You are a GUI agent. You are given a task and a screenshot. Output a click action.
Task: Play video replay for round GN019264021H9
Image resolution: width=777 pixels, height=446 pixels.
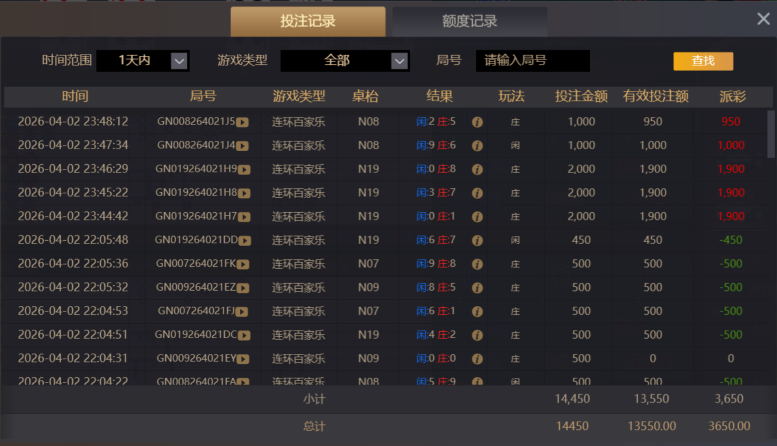[244, 169]
